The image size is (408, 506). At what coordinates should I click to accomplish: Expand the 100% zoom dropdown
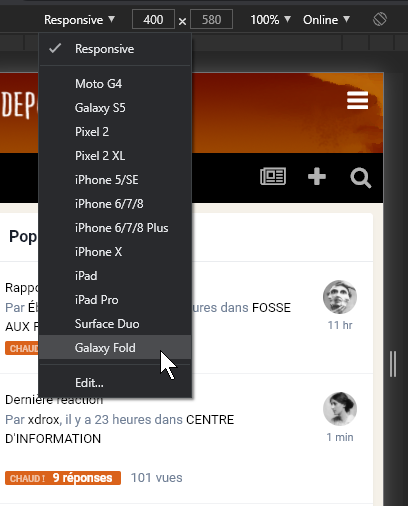click(270, 20)
